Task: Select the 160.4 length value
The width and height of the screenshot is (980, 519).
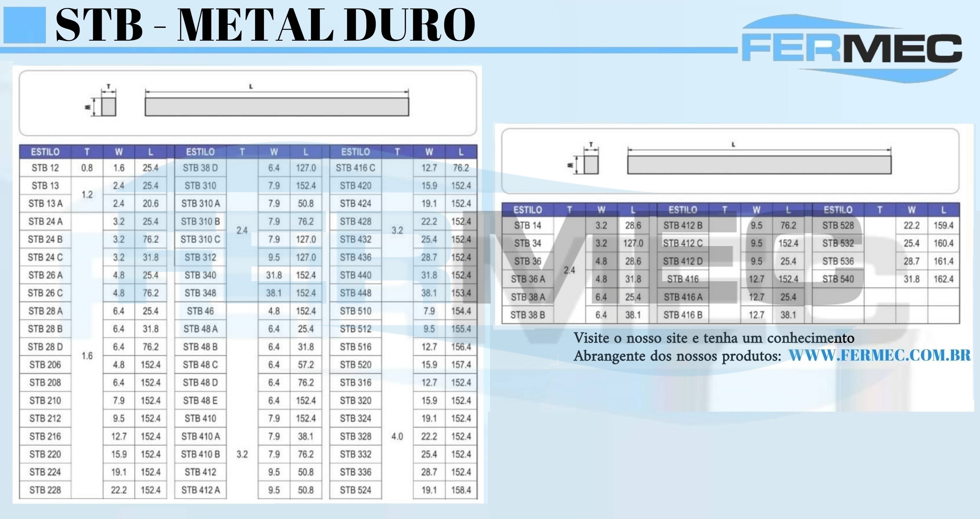Action: click(944, 243)
